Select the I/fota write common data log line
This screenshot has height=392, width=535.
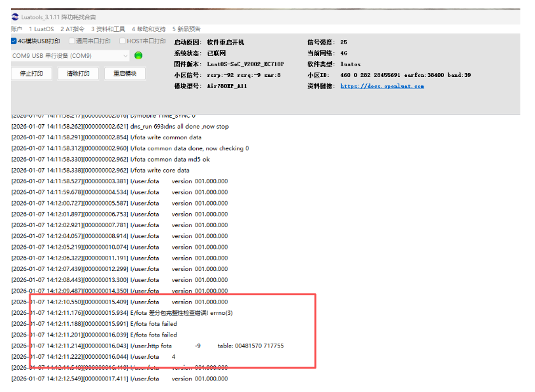pos(106,137)
